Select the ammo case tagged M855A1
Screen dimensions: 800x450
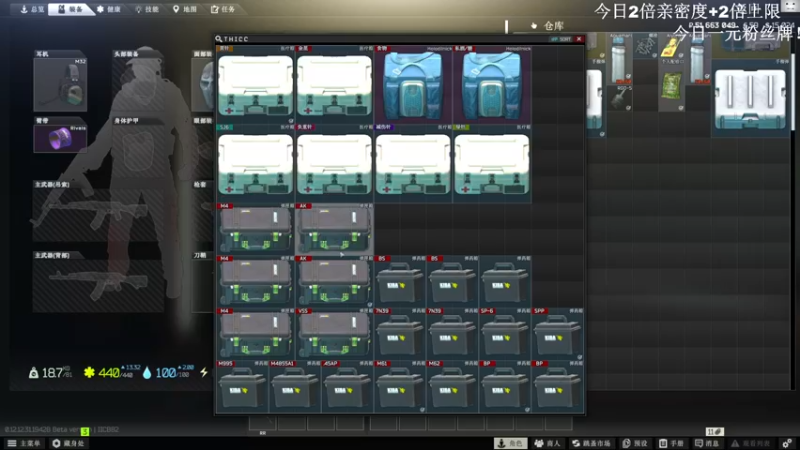[x=295, y=386]
